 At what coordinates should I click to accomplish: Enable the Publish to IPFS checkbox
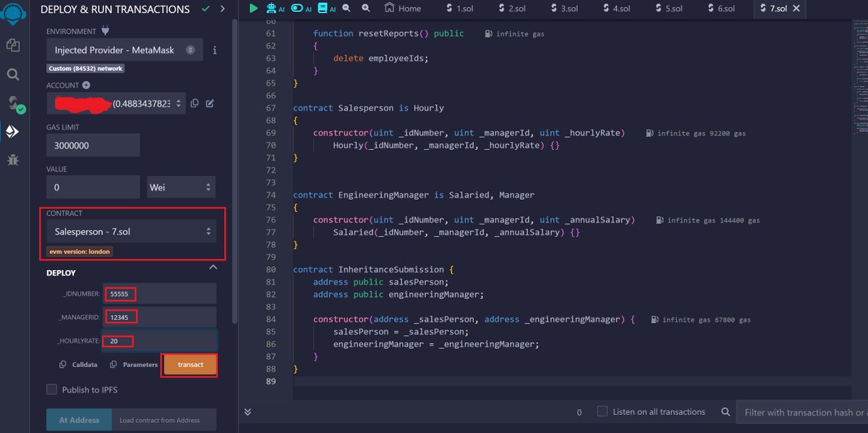point(51,390)
